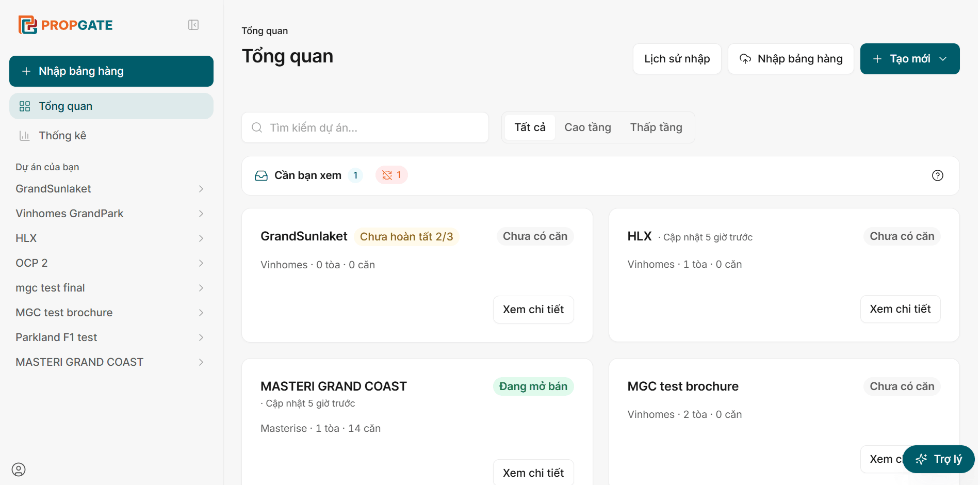Click Nhập bảng hàng sidebar button
The height and width of the screenshot is (485, 980).
click(x=111, y=71)
